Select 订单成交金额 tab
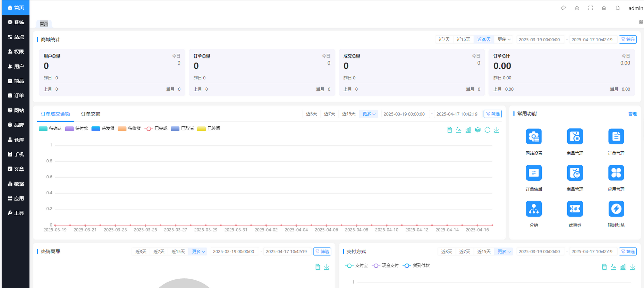The height and width of the screenshot is (288, 644). click(56, 114)
